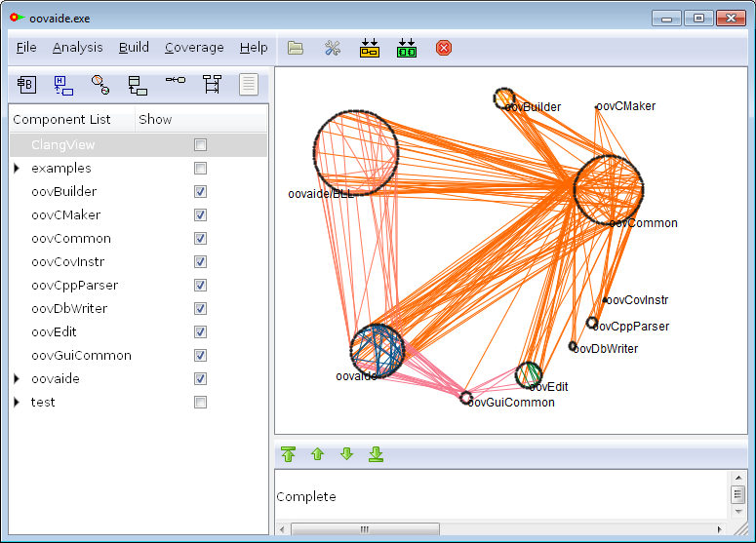
Task: Click the yellow build debug icon
Action: (370, 48)
